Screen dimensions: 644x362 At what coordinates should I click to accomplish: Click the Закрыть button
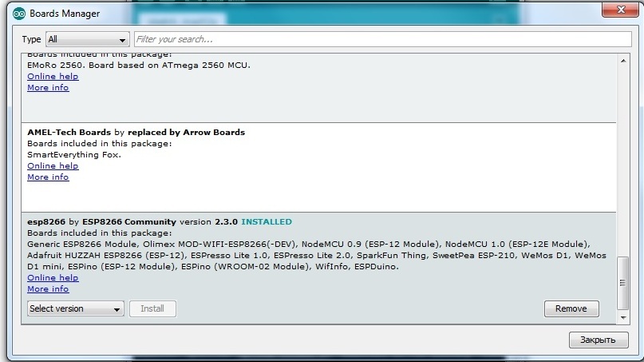pos(599,340)
